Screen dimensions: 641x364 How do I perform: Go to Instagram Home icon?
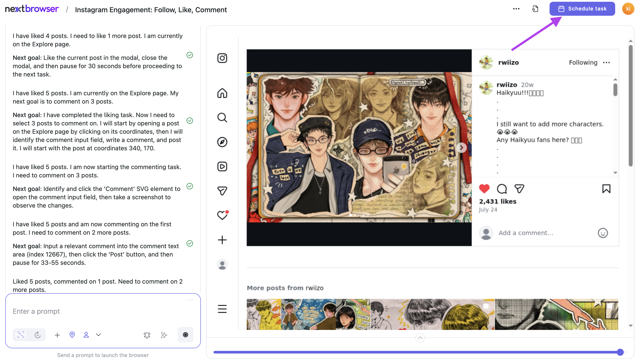point(222,93)
